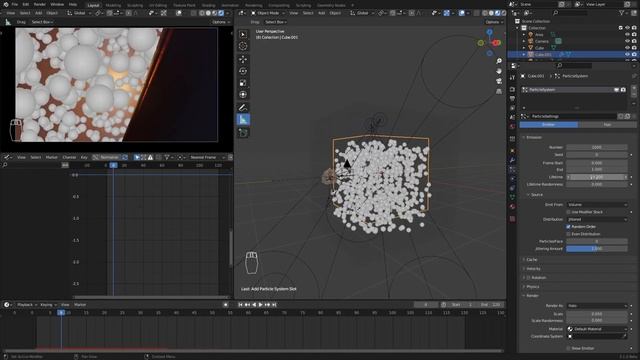The image size is (640, 360).
Task: Enable Show Emitter checkbox
Action: [569, 348]
